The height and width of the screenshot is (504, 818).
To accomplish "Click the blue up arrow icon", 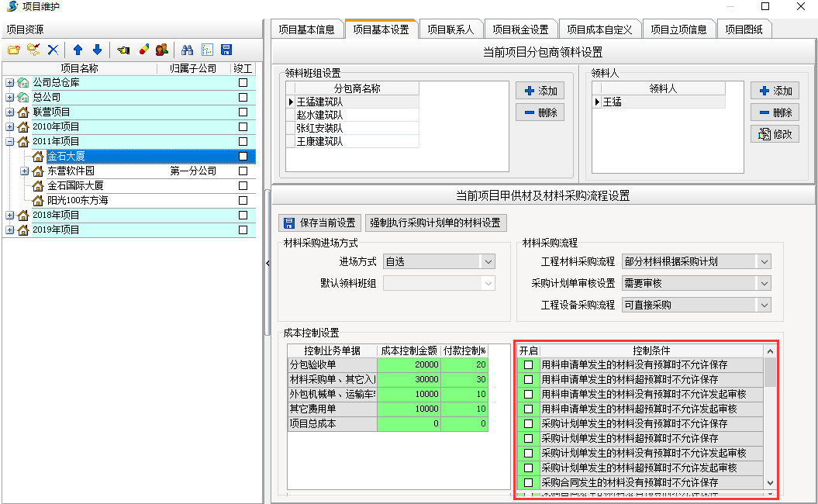I will pyautogui.click(x=78, y=50).
